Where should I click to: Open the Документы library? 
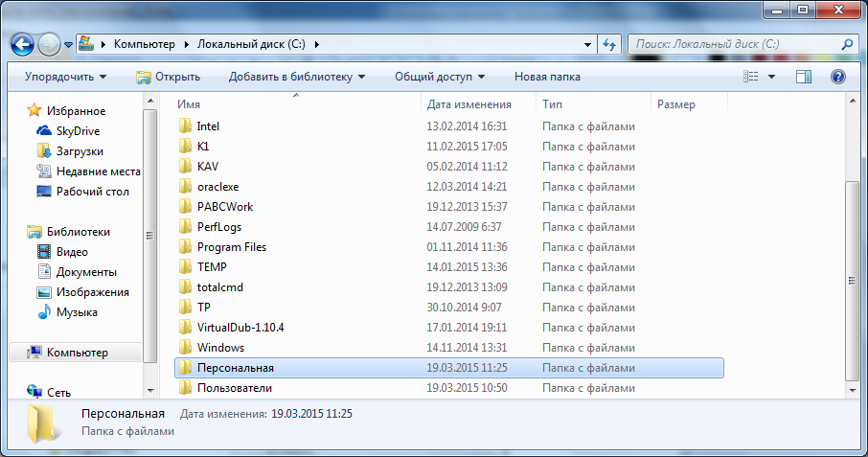point(77,272)
